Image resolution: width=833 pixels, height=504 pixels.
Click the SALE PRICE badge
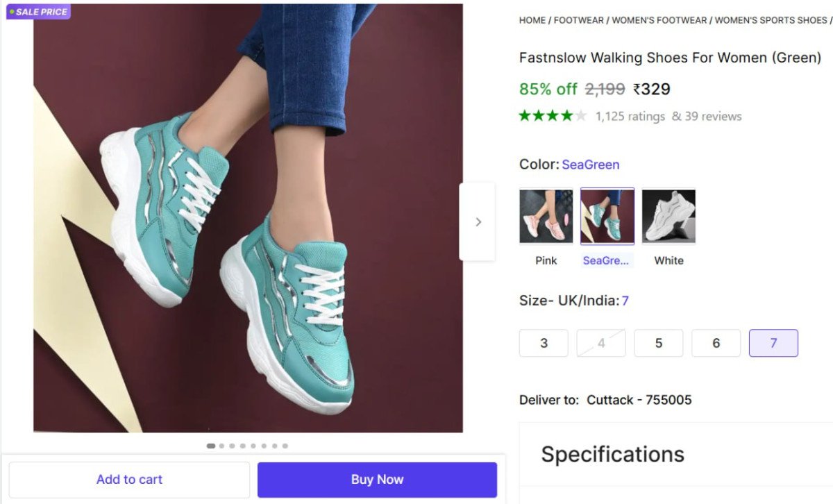coord(39,12)
